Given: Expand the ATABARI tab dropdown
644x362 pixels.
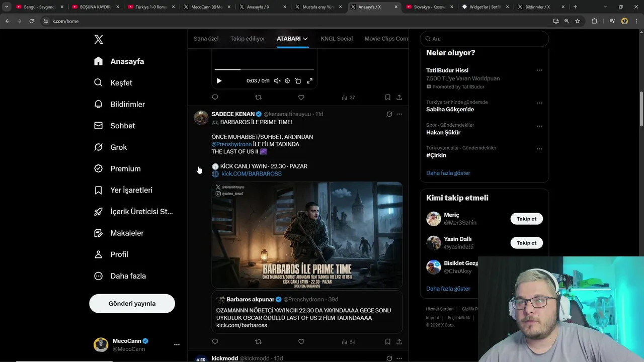Looking at the screenshot, I should pyautogui.click(x=305, y=39).
